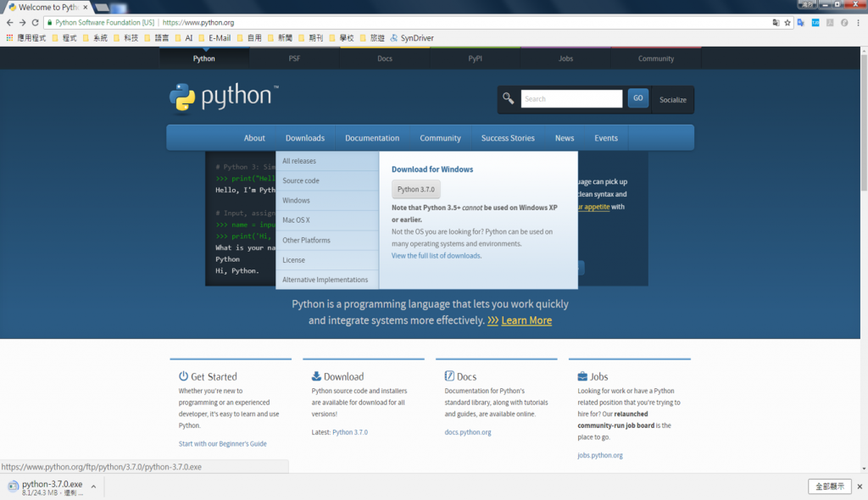Screen dimensions: 868x500
Task: Open the jobs.python.org link
Action: [x=600, y=455]
